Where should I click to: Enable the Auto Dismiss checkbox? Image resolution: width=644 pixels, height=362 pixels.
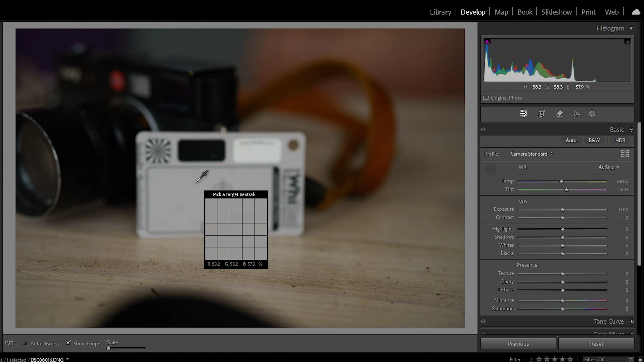(x=25, y=343)
